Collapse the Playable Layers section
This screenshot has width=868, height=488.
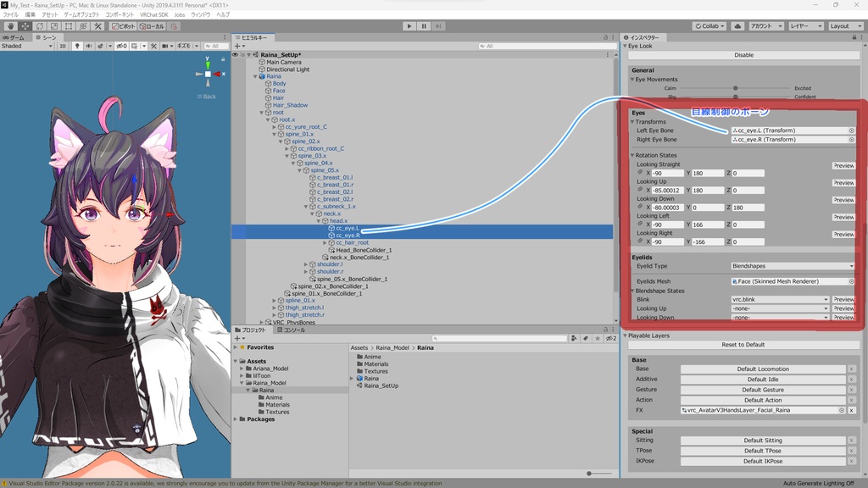click(626, 335)
